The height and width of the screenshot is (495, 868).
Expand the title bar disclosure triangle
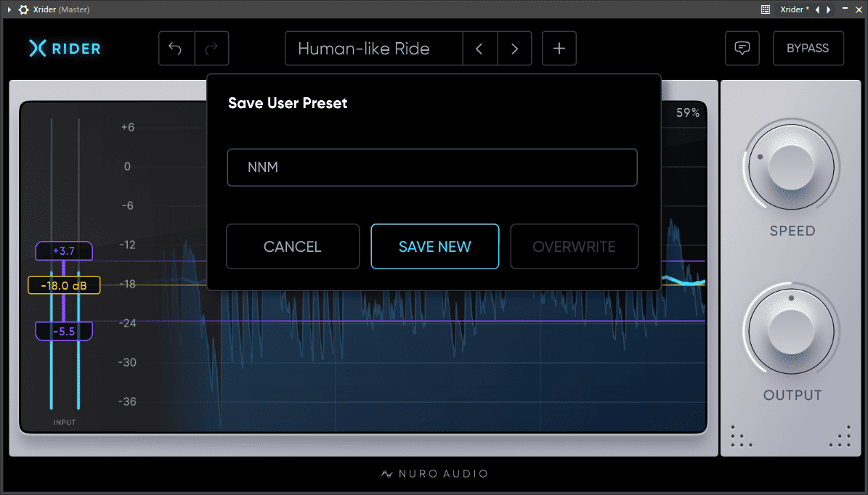click(x=9, y=9)
